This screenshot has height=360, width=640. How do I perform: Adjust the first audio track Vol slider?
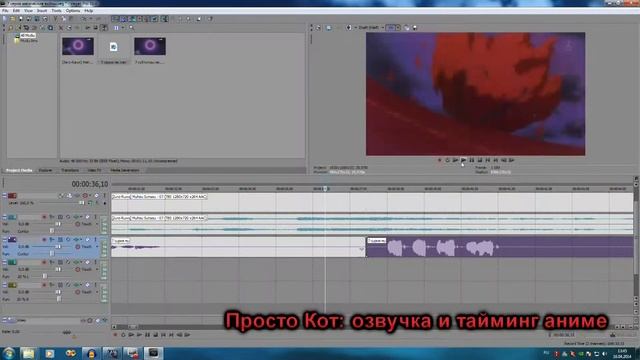(58, 224)
